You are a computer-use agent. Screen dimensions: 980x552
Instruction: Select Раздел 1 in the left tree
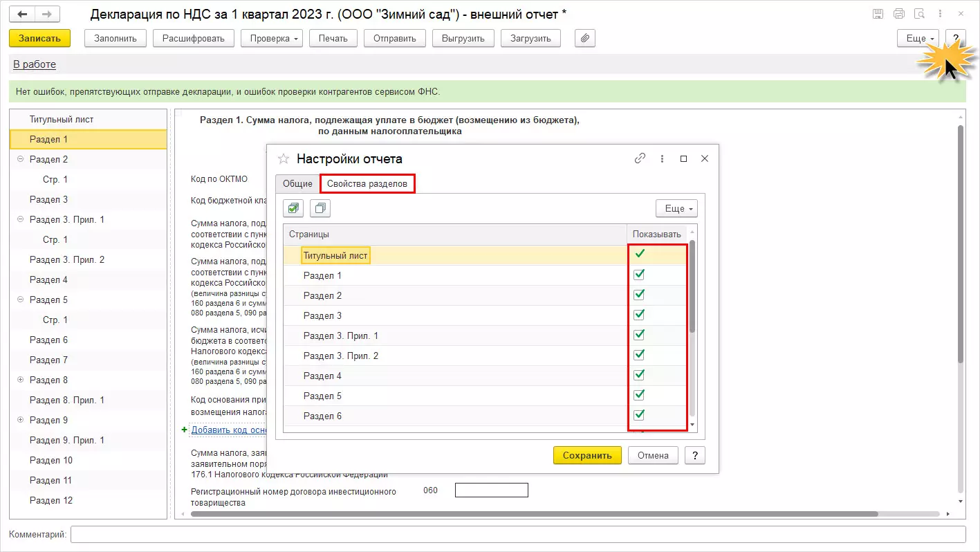click(x=88, y=139)
